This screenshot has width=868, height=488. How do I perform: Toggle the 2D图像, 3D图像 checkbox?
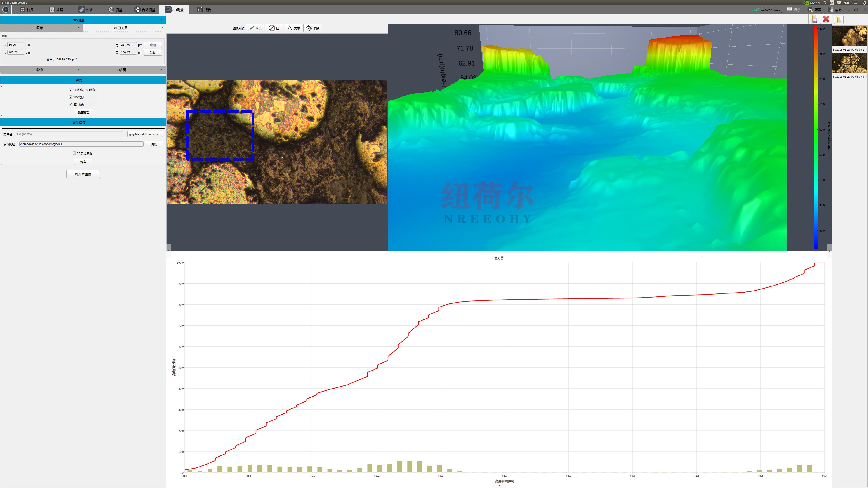[x=71, y=90]
